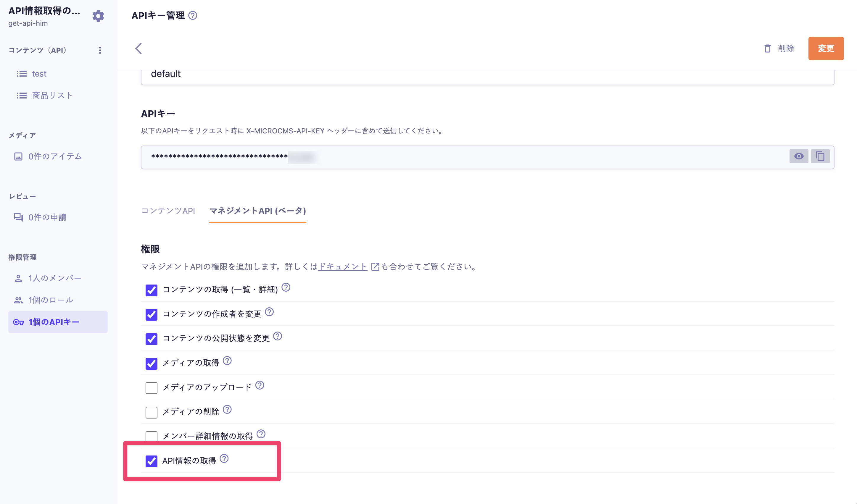Click help icon beside API情報の取得

(x=224, y=458)
